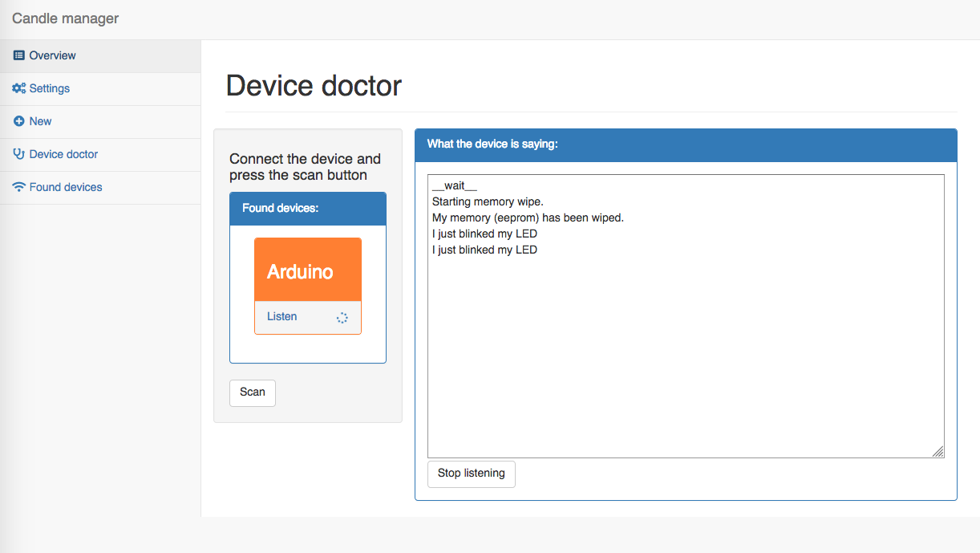Select New in the sidebar

click(x=100, y=122)
